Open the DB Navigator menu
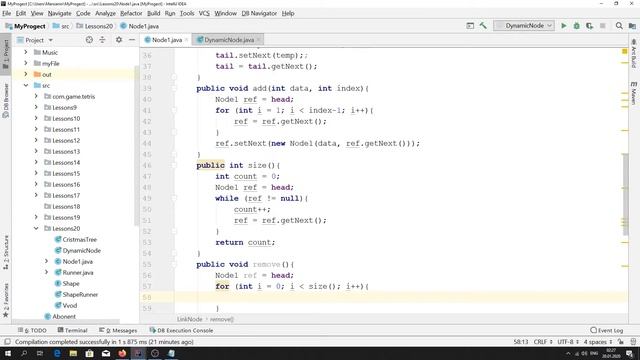The height and width of the screenshot is (360, 640). (x=259, y=13)
